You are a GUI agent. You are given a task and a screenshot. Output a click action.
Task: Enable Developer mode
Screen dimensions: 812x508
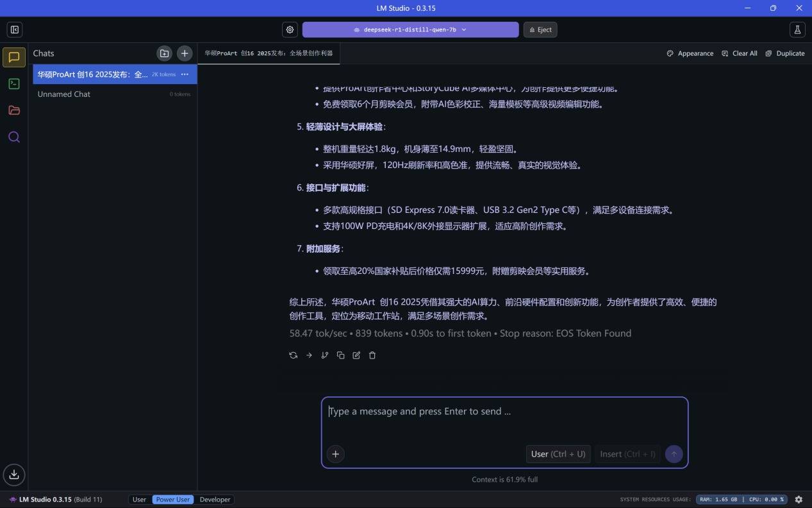[x=215, y=500]
